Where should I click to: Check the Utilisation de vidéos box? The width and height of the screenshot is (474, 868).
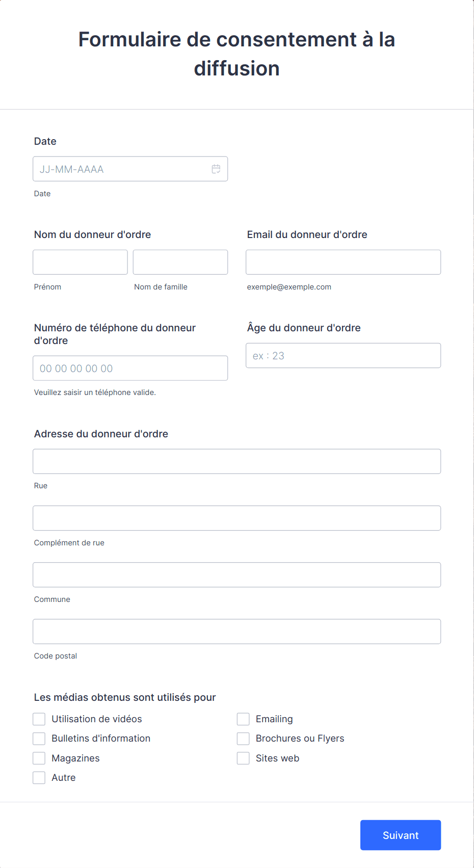[x=39, y=719]
